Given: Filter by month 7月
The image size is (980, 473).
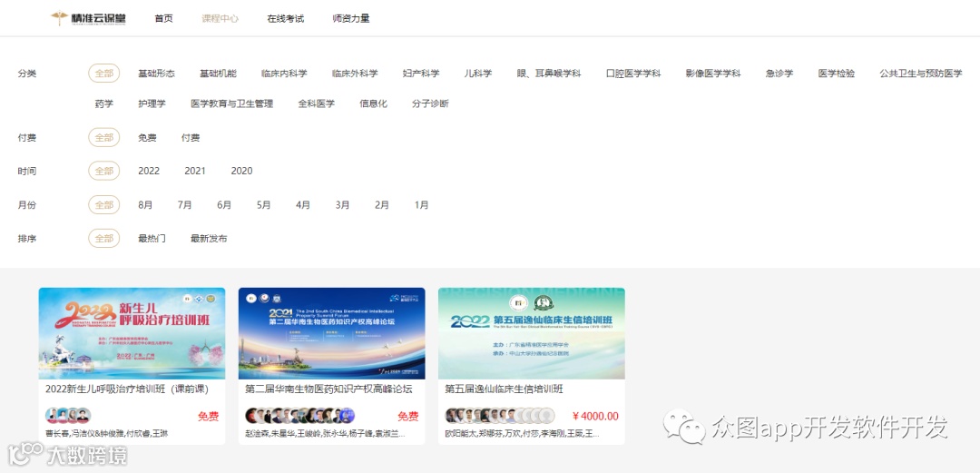Looking at the screenshot, I should click(184, 204).
